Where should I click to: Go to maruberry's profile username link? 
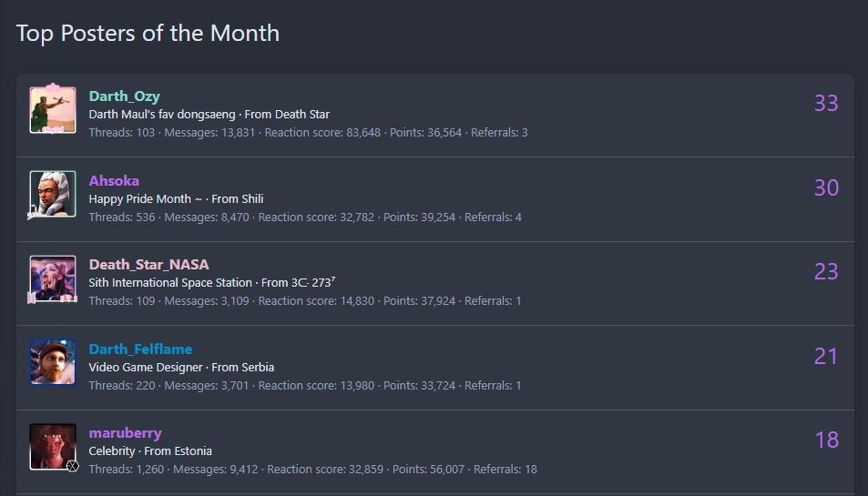click(x=125, y=433)
